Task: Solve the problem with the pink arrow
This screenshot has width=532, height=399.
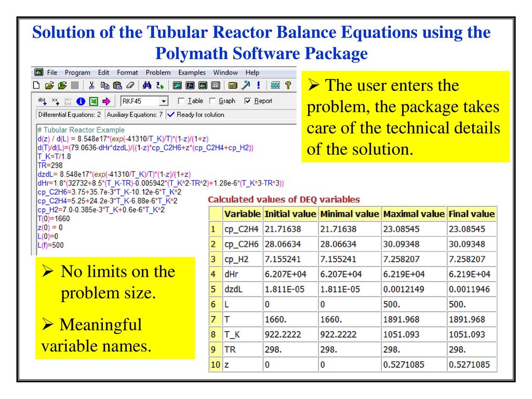Action: (106, 101)
